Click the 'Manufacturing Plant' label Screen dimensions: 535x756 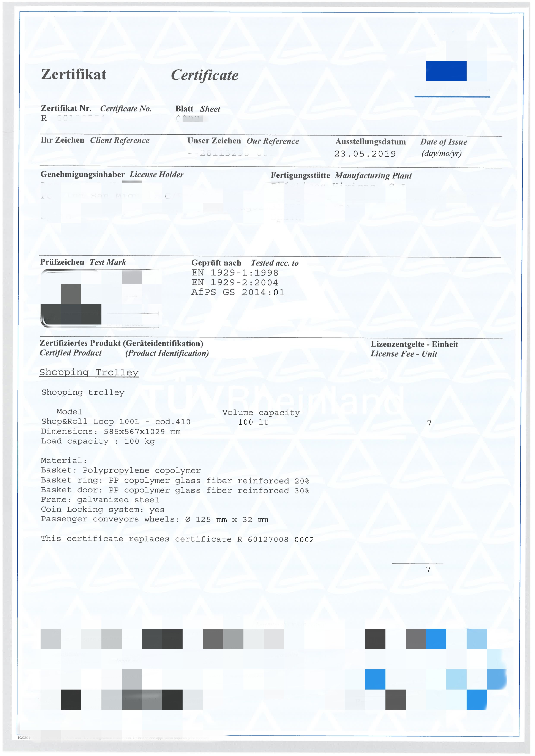[x=373, y=176]
